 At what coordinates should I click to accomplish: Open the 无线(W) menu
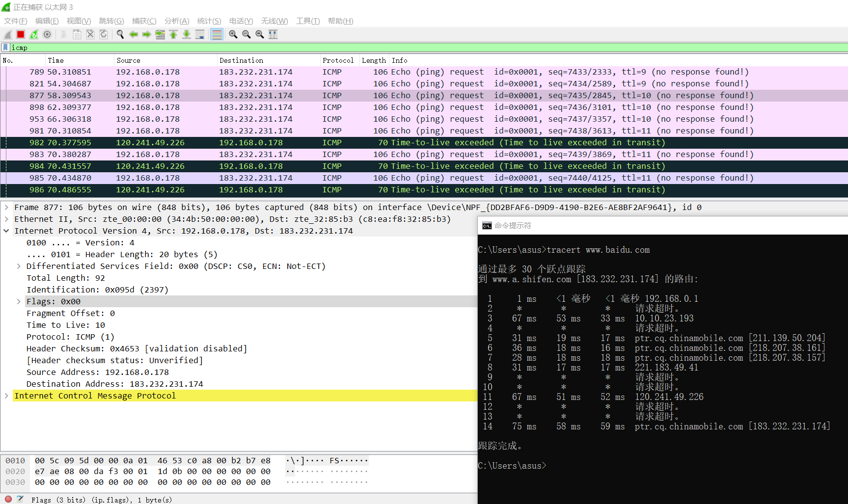274,21
